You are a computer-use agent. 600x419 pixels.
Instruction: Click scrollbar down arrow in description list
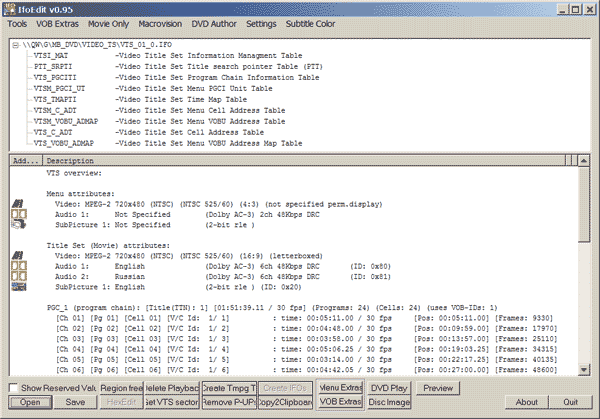tap(584, 370)
